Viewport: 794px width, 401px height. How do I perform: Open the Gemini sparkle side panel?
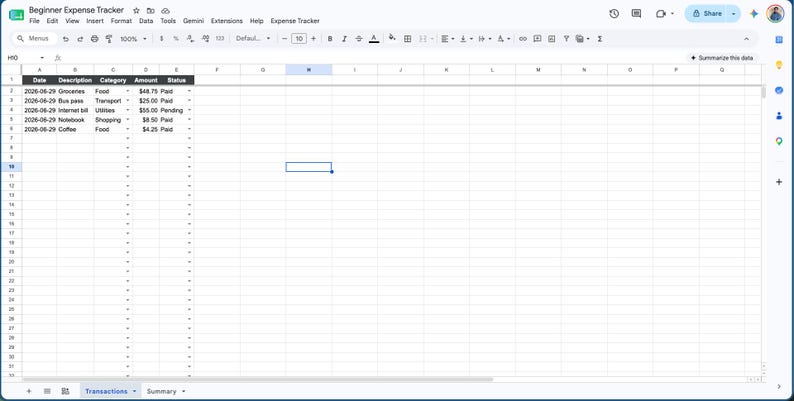point(754,14)
